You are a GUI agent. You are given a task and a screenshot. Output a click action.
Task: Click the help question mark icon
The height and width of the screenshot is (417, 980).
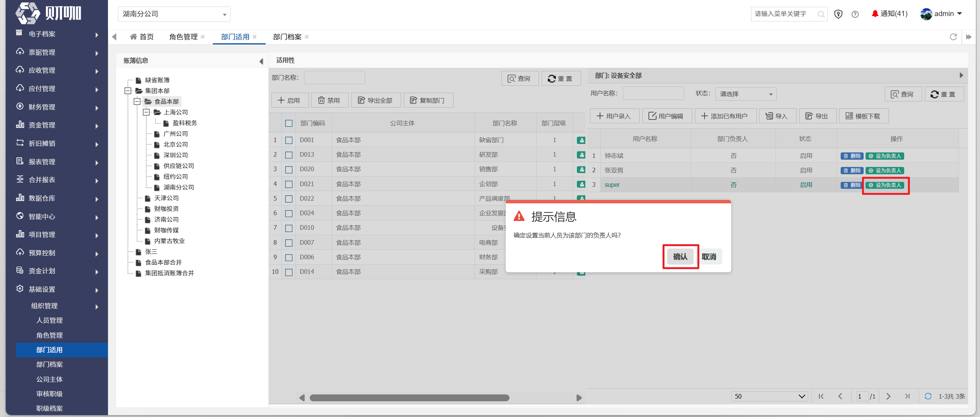[x=855, y=14]
